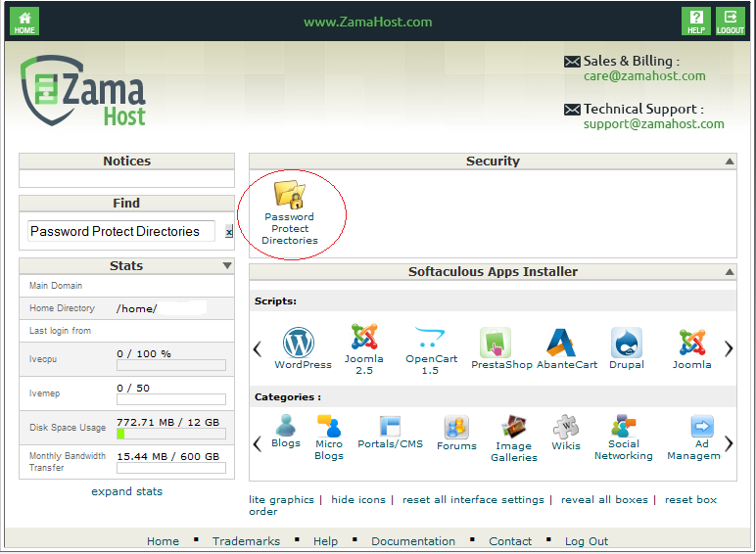Open the HELP icon button

tap(696, 22)
